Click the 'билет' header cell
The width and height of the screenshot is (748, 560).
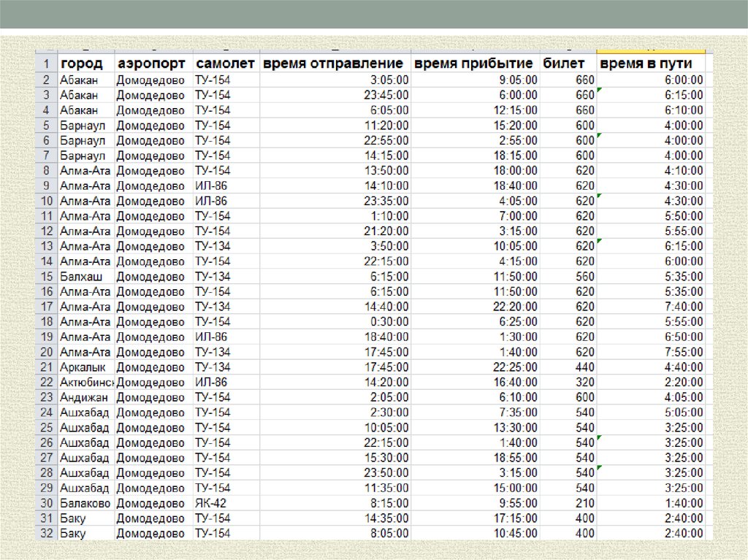click(x=568, y=64)
